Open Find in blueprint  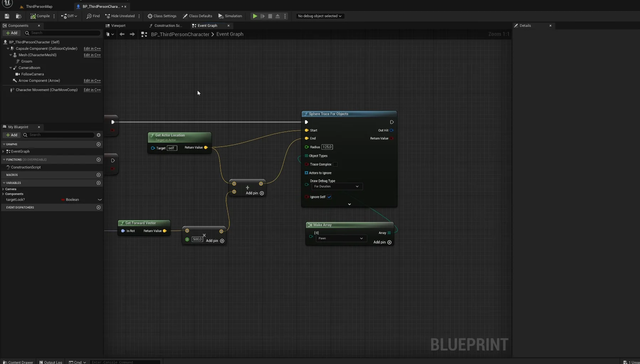point(93,16)
